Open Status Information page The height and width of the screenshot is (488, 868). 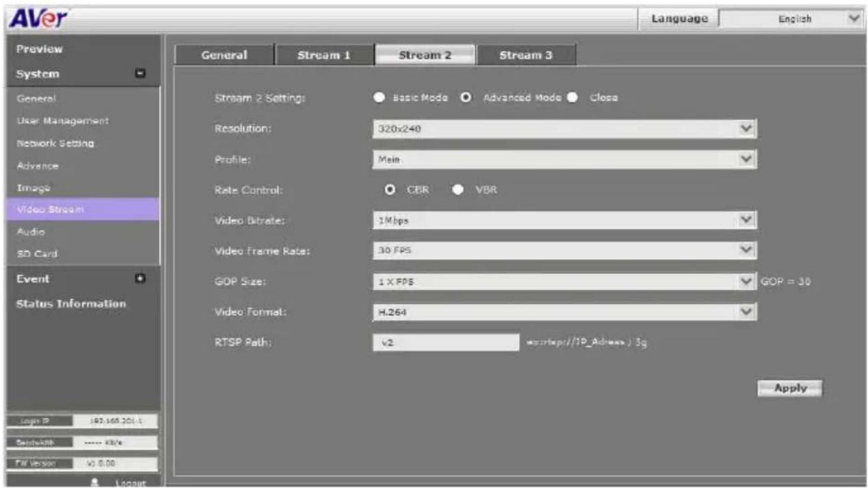[71, 304]
